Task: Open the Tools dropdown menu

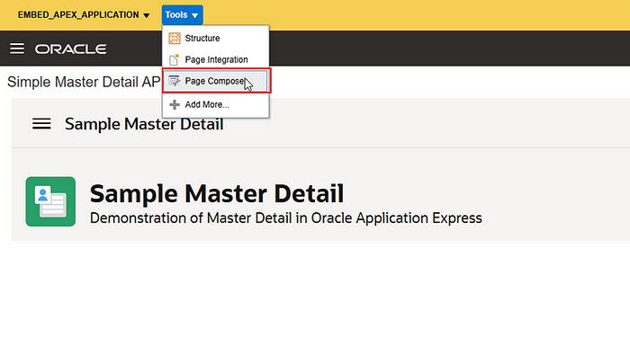Action: tap(182, 15)
